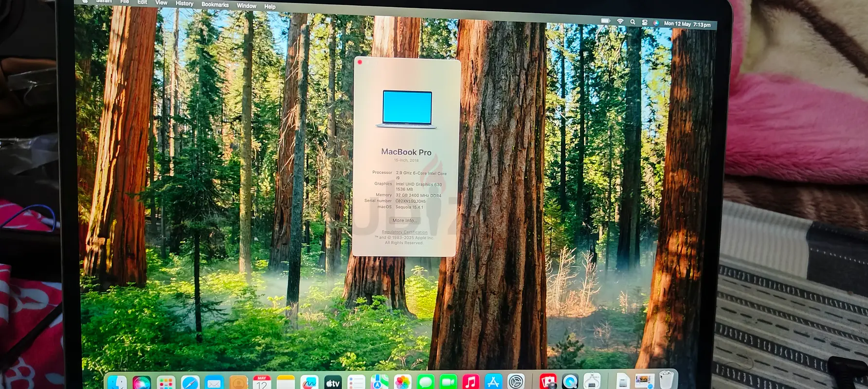This screenshot has width=868, height=389.
Task: Open the Photos app
Action: [402, 383]
